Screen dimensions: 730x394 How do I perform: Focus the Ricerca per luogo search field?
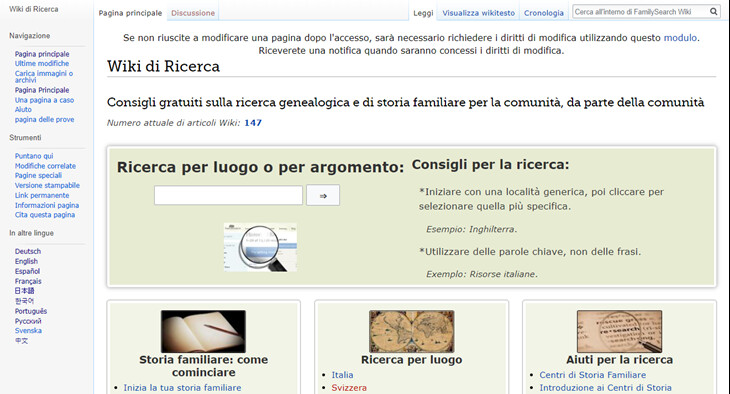point(228,195)
